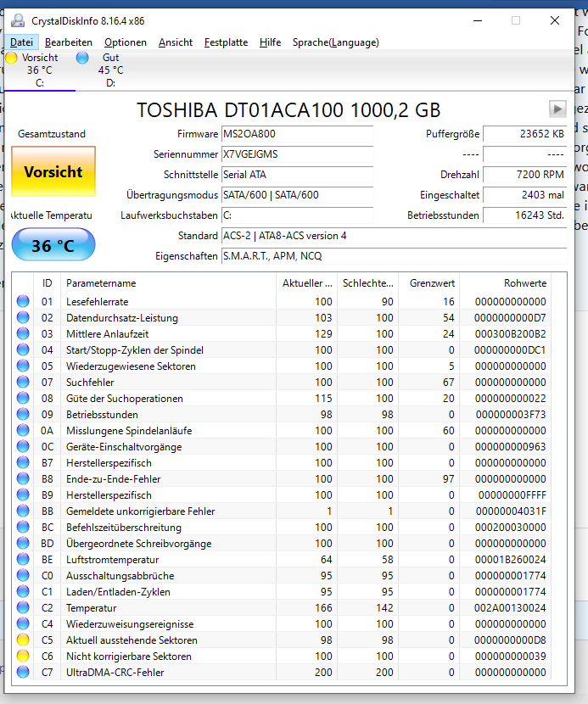Click the status icon for Suchfehler

click(x=23, y=382)
